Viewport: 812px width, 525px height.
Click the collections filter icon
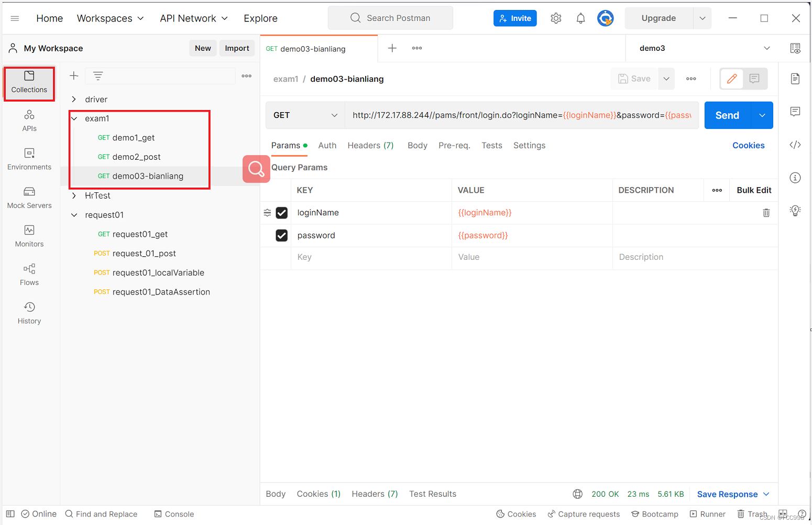(98, 76)
